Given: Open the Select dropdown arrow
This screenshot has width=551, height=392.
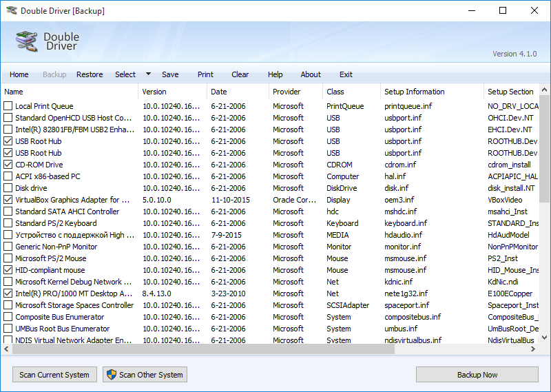Looking at the screenshot, I should 148,74.
